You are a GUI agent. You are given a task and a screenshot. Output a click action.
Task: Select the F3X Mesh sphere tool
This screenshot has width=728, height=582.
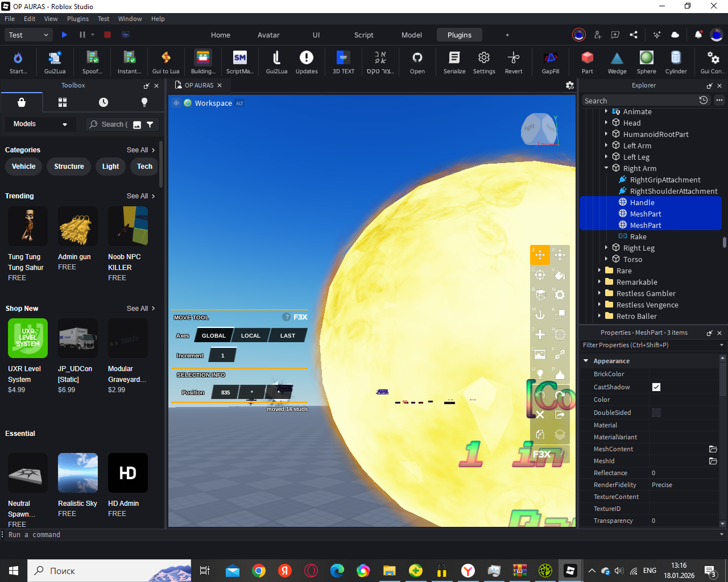pos(560,334)
